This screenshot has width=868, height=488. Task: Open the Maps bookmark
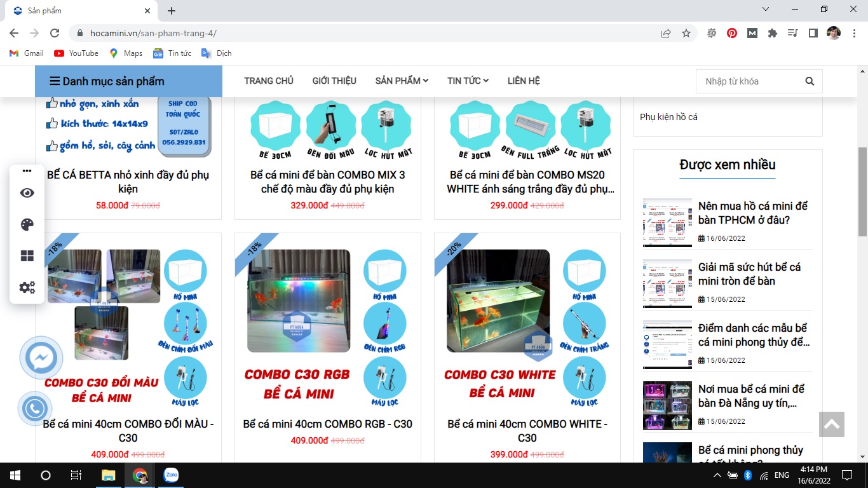[x=126, y=53]
